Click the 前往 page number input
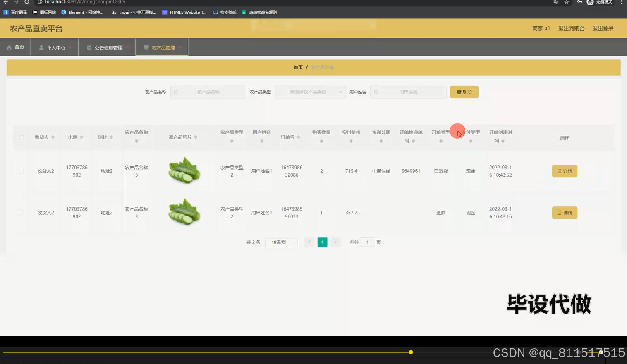The height and width of the screenshot is (364, 627). (x=367, y=242)
